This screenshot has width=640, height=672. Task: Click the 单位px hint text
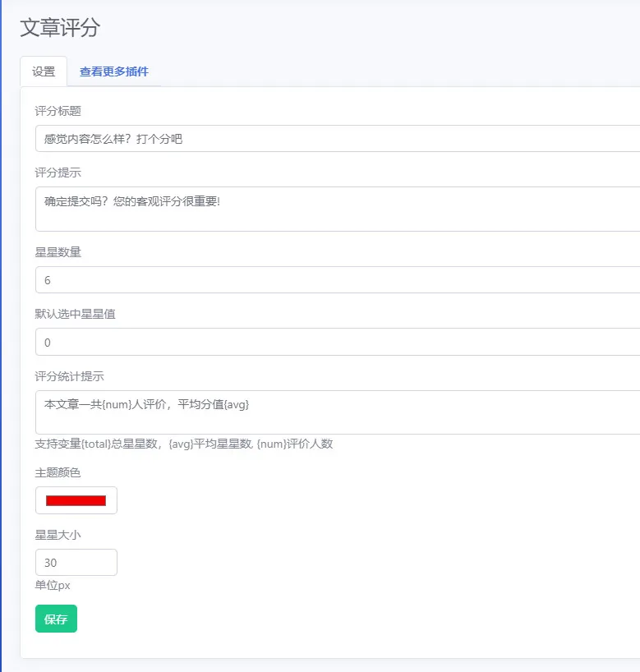[x=53, y=586]
